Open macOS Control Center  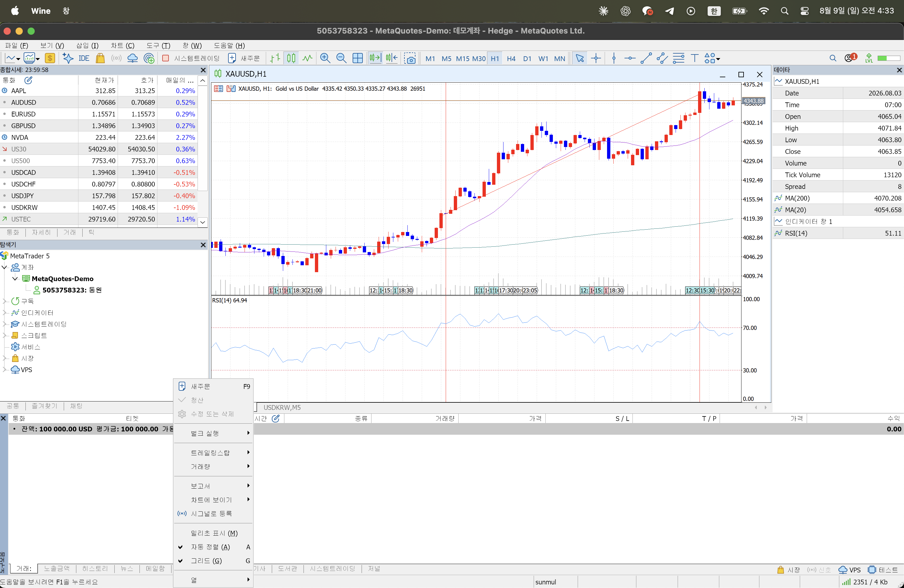[x=805, y=11]
